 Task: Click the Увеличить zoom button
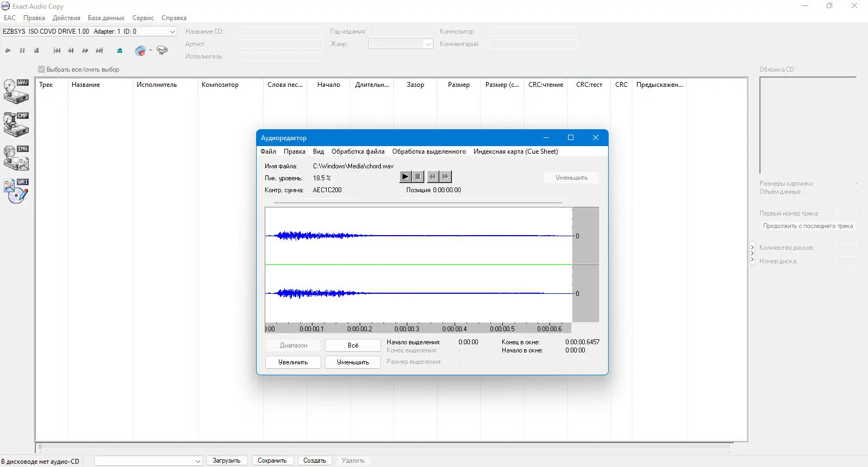(293, 362)
